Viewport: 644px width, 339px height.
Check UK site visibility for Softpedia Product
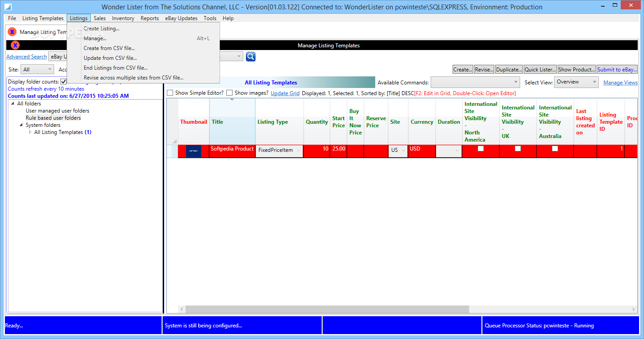tap(518, 149)
